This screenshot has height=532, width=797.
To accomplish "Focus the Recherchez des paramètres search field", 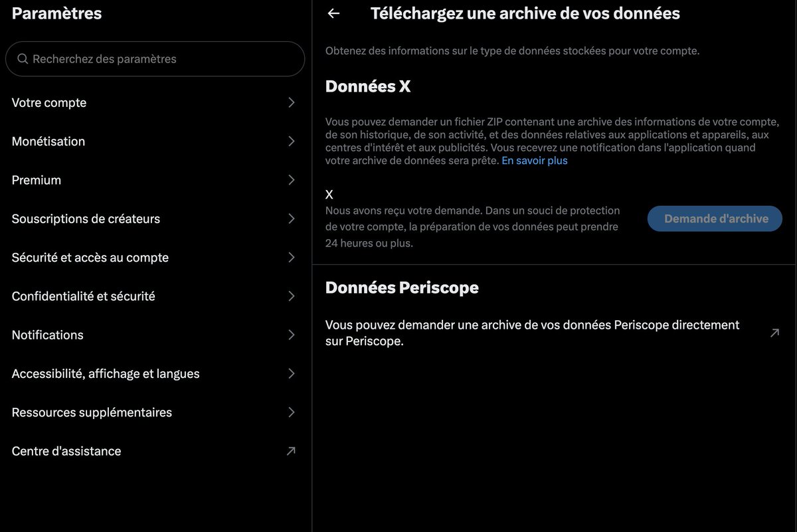I will pos(155,59).
